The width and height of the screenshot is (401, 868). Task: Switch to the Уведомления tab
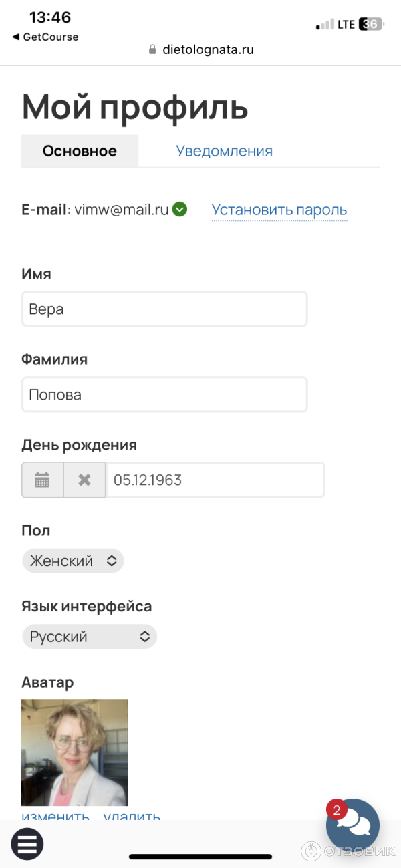(x=224, y=151)
